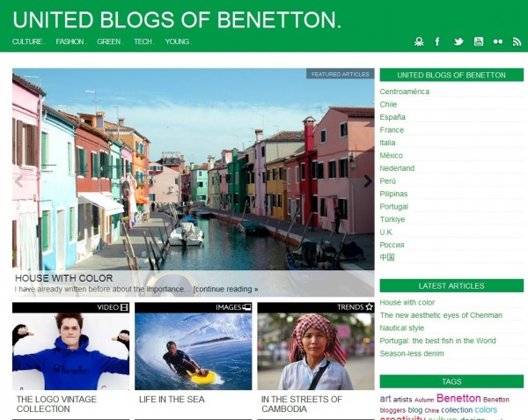Select the China tag
This screenshot has height=420, width=528.
point(432,411)
